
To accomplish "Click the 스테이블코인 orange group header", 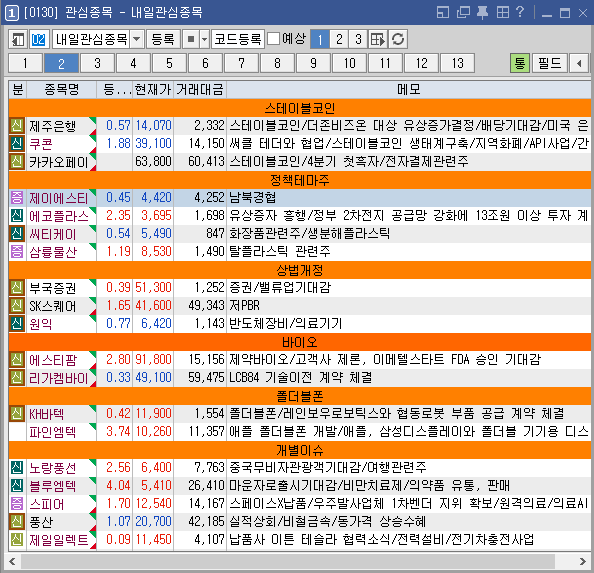I will (x=300, y=108).
